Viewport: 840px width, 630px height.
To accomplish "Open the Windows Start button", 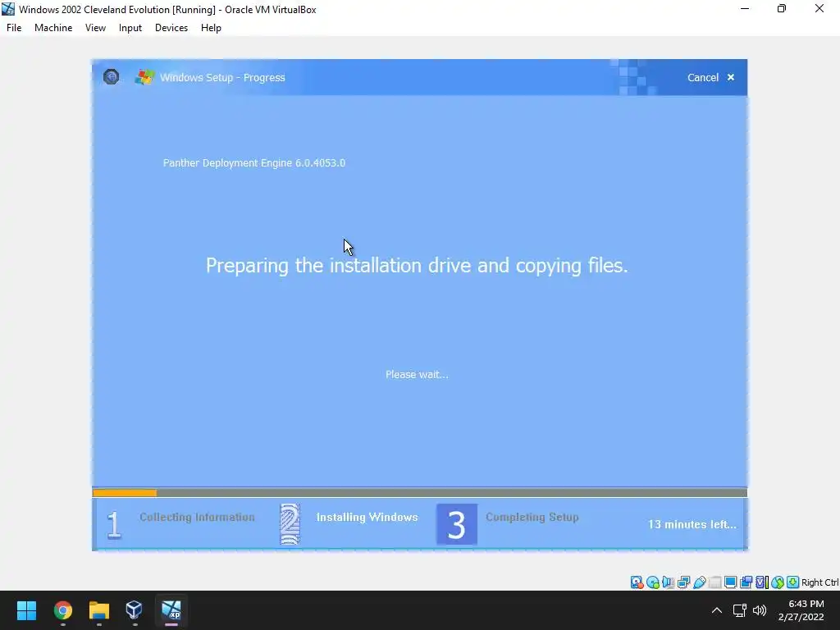I will [26, 610].
